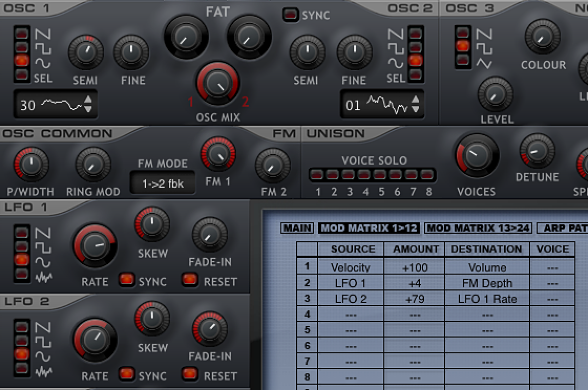Solo unison voice 6
Image resolution: width=588 pixels, height=390 pixels.
pyautogui.click(x=396, y=175)
